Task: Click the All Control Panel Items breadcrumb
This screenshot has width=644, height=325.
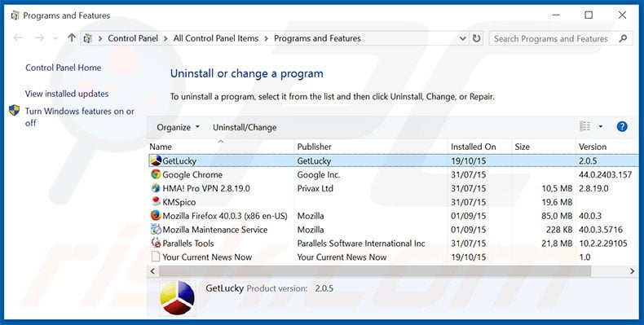Action: 216,38
